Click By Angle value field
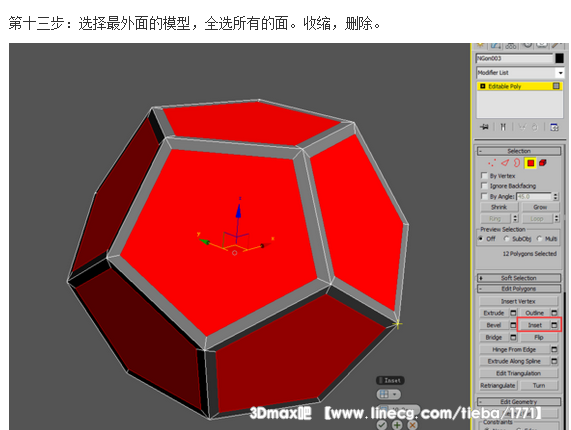The width and height of the screenshot is (571, 430). (534, 197)
